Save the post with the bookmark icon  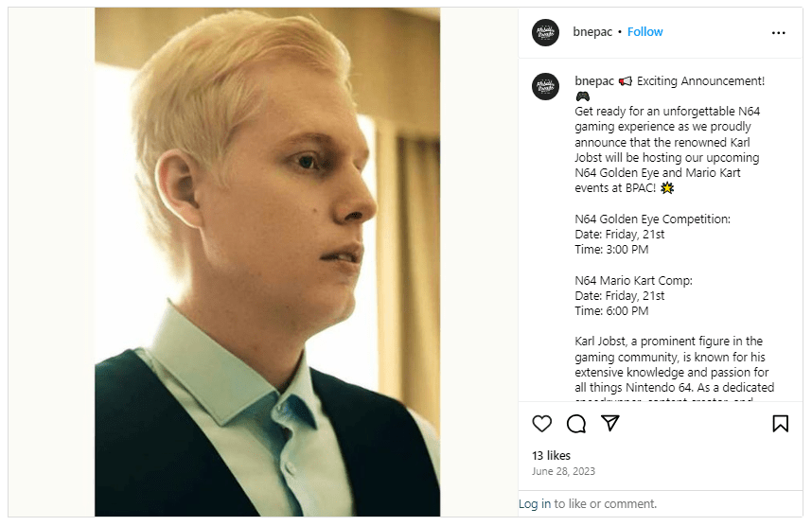click(x=780, y=424)
